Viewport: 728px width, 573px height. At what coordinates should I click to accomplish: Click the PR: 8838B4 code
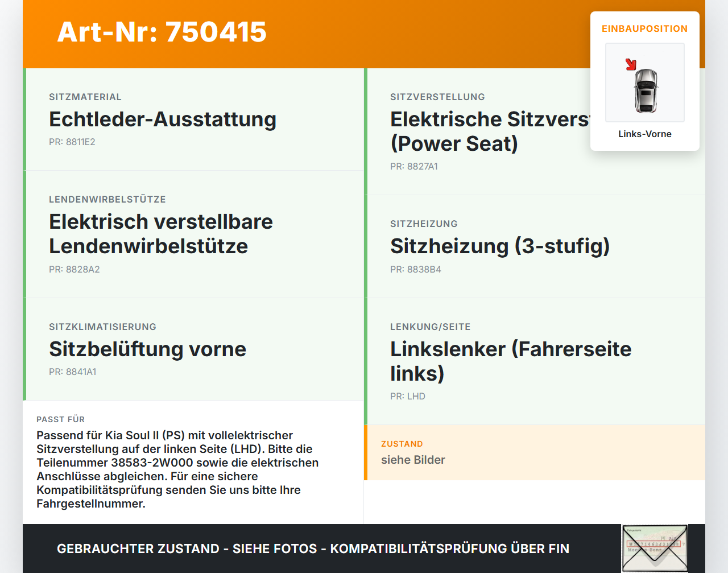tap(416, 269)
